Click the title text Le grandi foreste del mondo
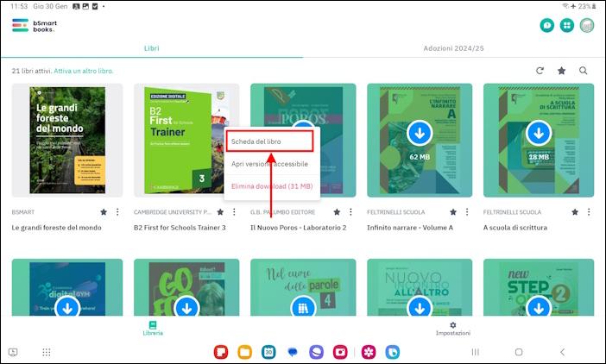 [x=56, y=228]
